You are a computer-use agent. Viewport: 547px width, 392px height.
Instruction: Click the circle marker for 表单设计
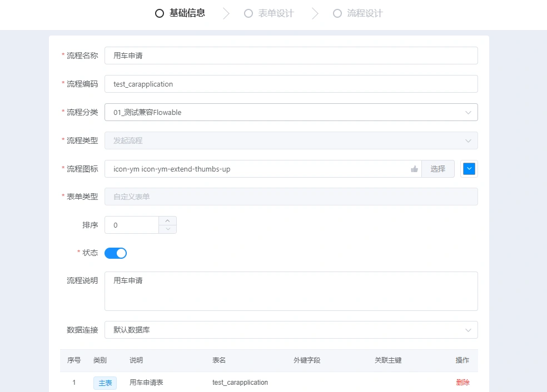click(248, 13)
